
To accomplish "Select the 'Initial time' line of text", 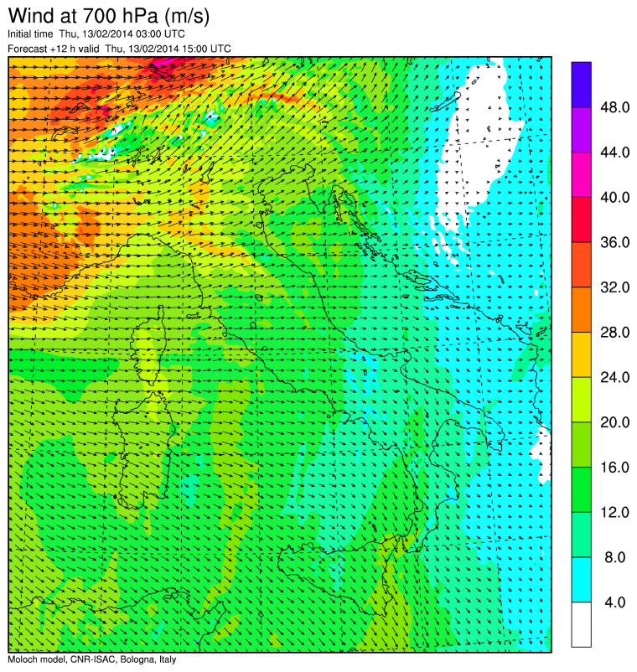I will [x=96, y=34].
